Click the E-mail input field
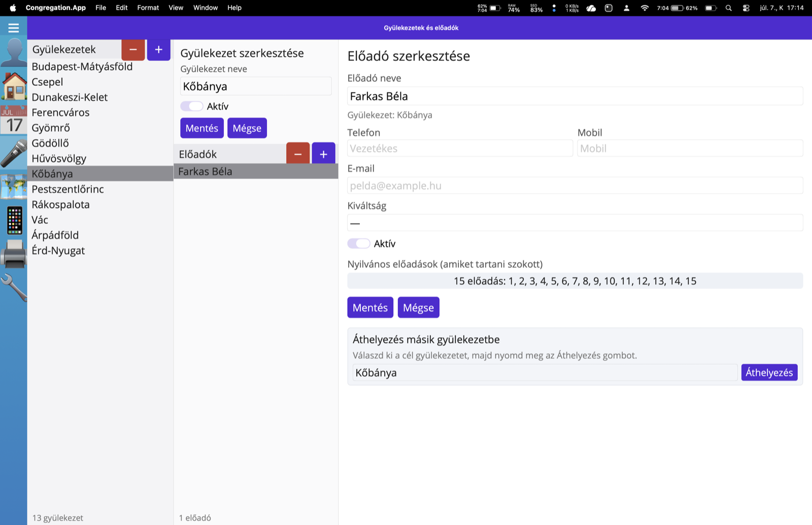Screen dimensions: 812x525 coord(575,186)
